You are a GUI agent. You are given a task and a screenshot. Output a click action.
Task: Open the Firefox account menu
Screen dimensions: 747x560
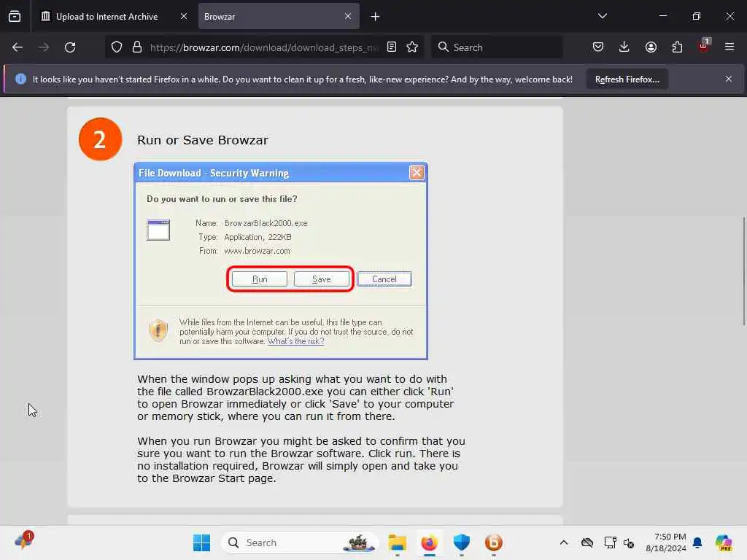(x=651, y=47)
